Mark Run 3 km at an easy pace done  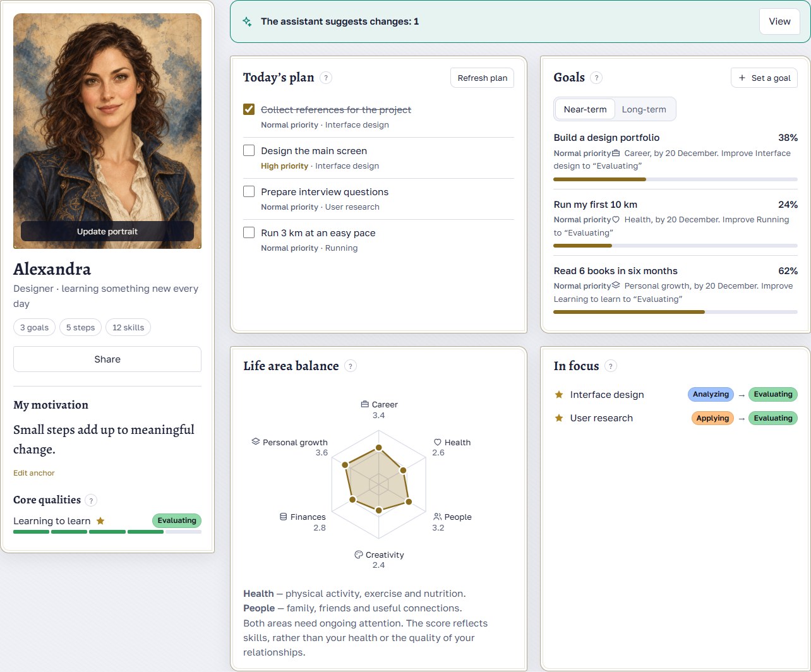249,232
